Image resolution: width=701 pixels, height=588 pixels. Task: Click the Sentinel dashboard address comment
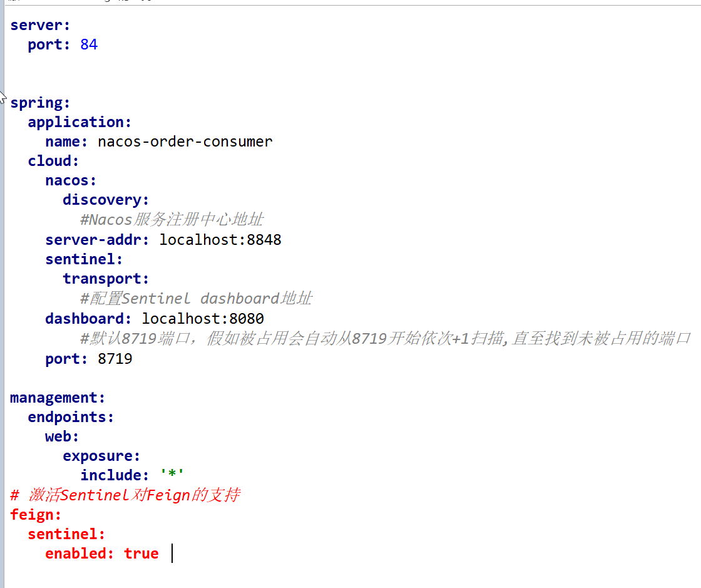[197, 298]
